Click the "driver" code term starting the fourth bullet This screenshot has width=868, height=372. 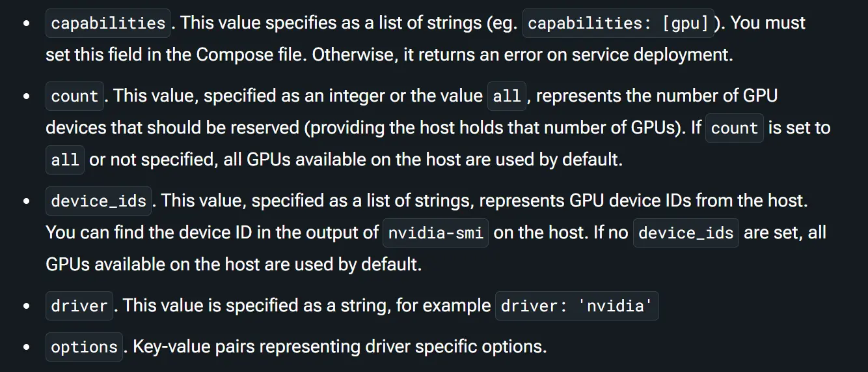(79, 306)
